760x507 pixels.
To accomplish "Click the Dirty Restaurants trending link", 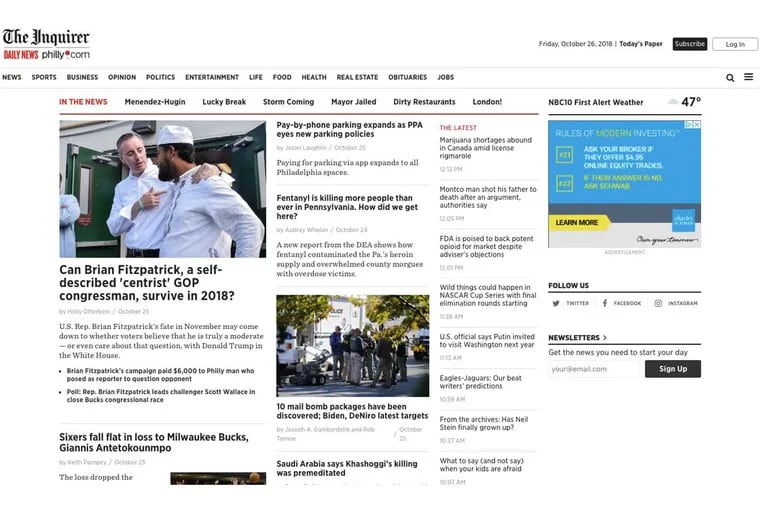I will coord(424,102).
